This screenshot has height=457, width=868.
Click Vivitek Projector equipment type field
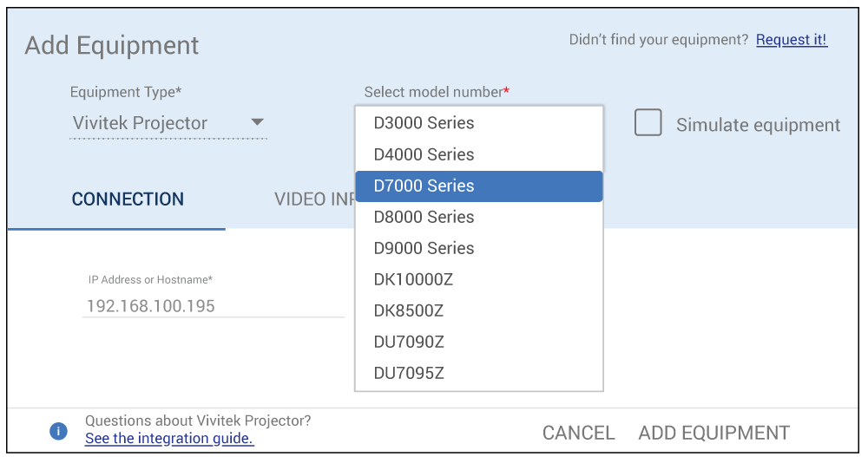coord(156,123)
